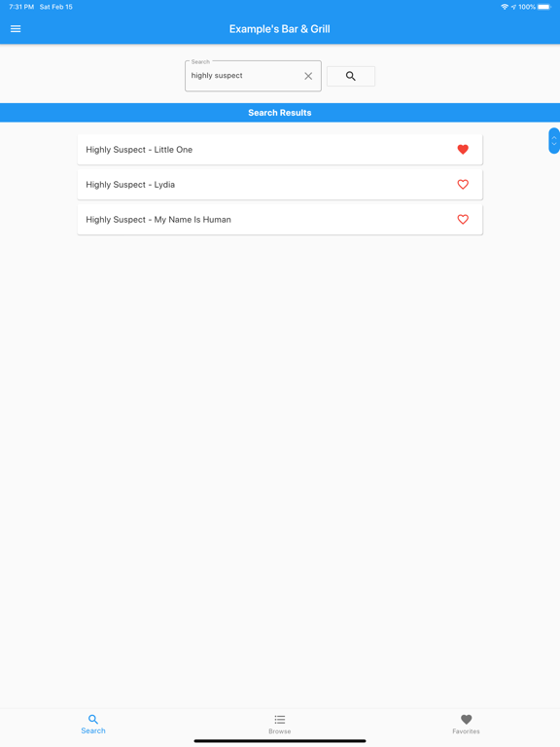Click Example's Bar & Grill title
The image size is (560, 747).
point(280,29)
